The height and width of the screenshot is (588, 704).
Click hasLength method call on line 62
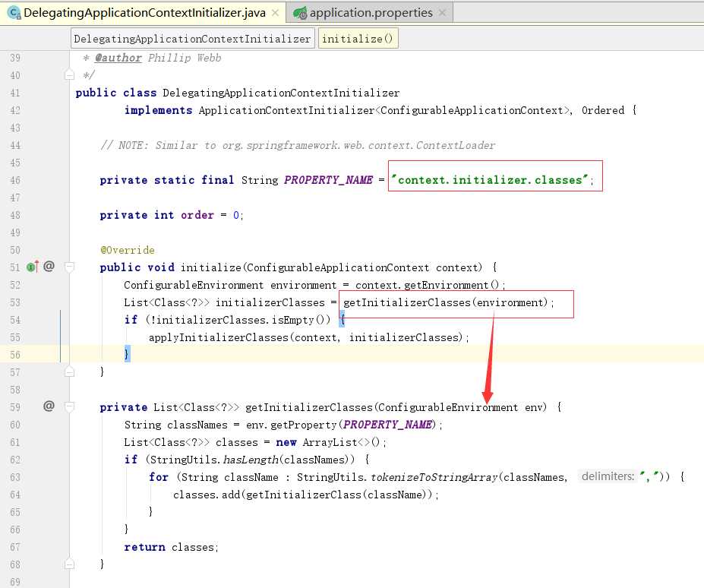point(251,460)
